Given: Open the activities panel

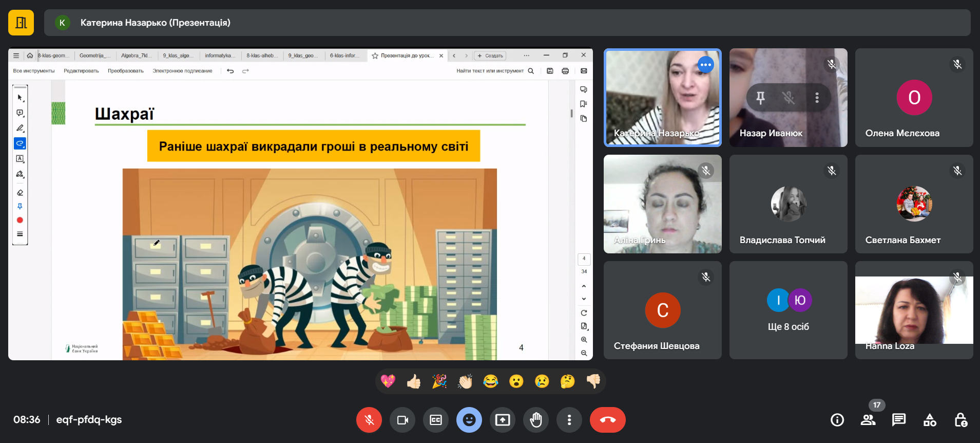Looking at the screenshot, I should (x=930, y=420).
